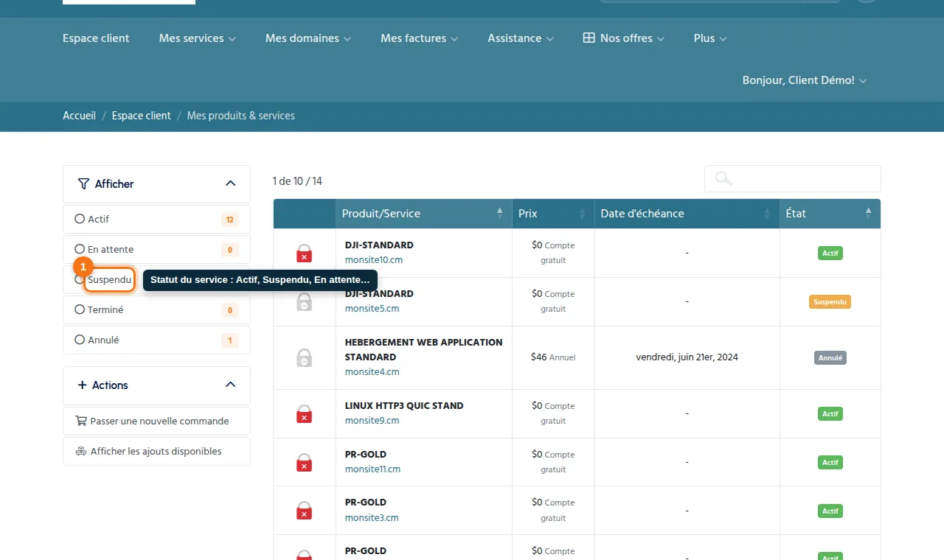Select the En attente filter radio button
944x560 pixels.
[x=80, y=249]
